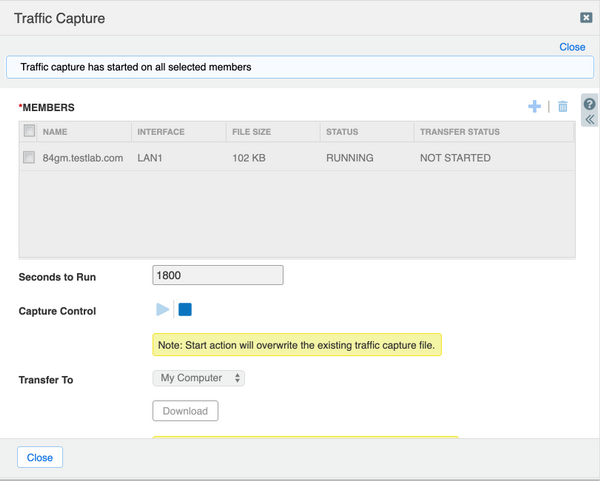The height and width of the screenshot is (481, 600).
Task: Close dialog using the X icon
Action: pos(586,18)
